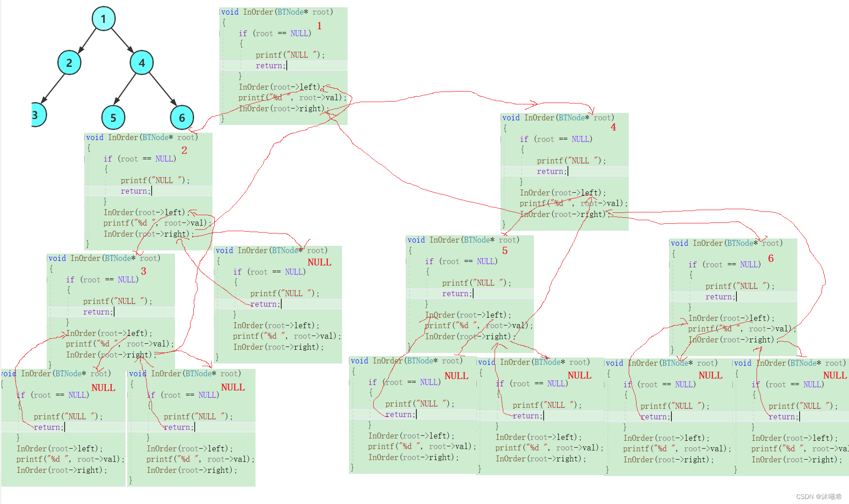
Task: Click 'InOrder(root->right);' line in block 5
Action: tap(470, 336)
